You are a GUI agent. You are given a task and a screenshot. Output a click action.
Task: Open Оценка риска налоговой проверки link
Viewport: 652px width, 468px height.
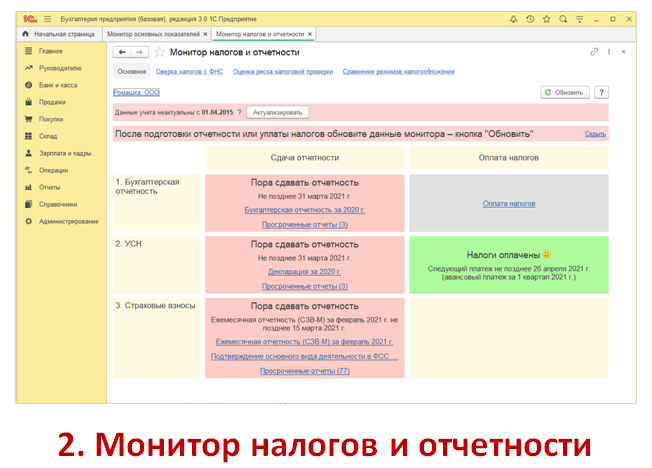point(283,72)
